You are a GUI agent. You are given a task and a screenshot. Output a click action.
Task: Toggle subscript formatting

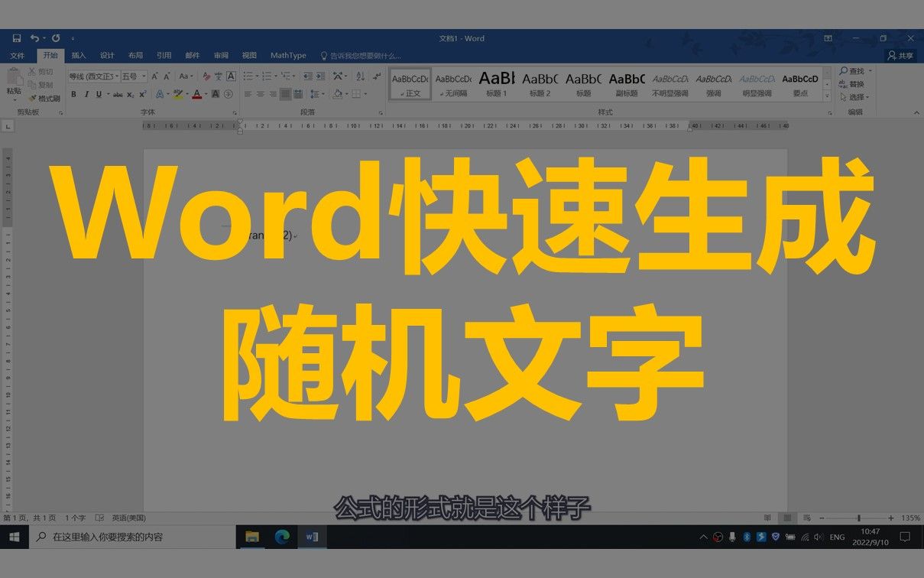(129, 94)
